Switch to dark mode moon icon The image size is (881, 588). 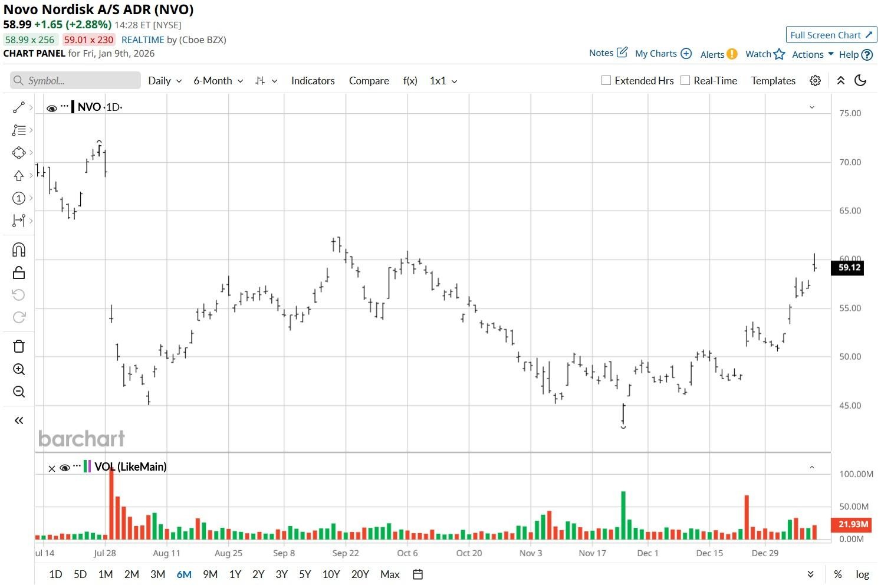[860, 81]
